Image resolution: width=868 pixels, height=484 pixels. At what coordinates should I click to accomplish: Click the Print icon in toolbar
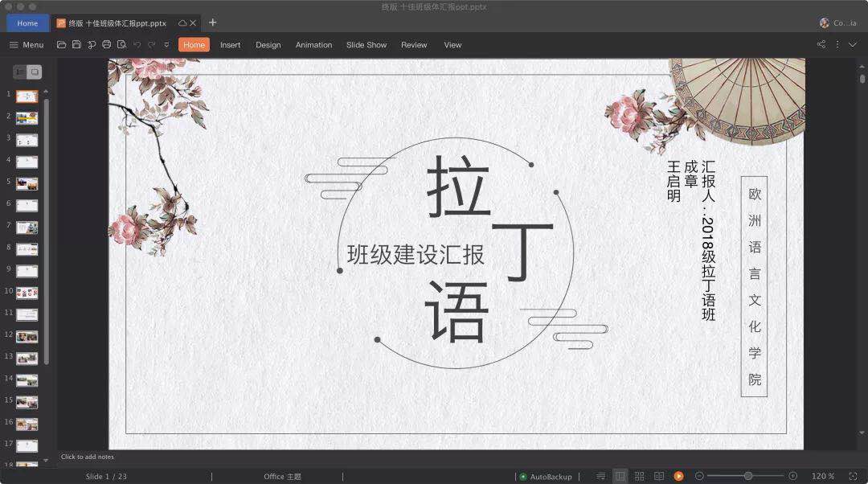pos(106,45)
